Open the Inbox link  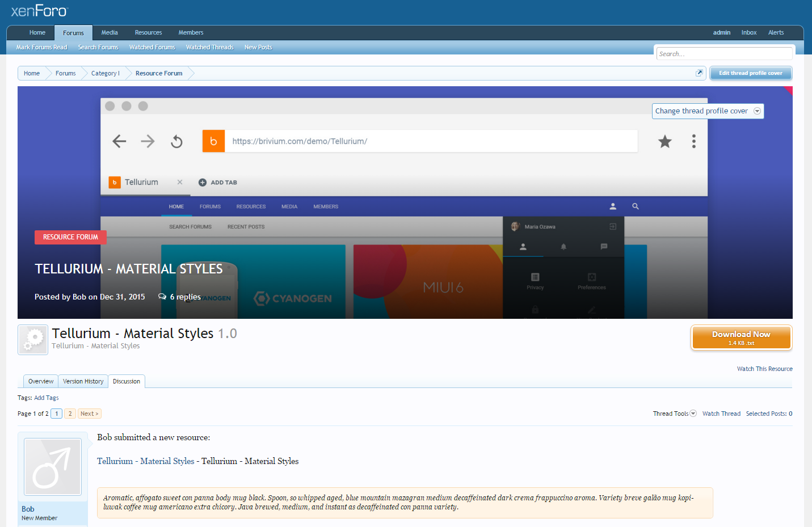(x=749, y=32)
